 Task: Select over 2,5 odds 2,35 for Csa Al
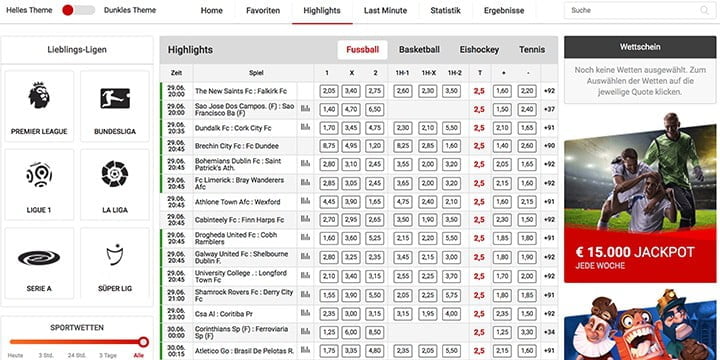point(502,314)
